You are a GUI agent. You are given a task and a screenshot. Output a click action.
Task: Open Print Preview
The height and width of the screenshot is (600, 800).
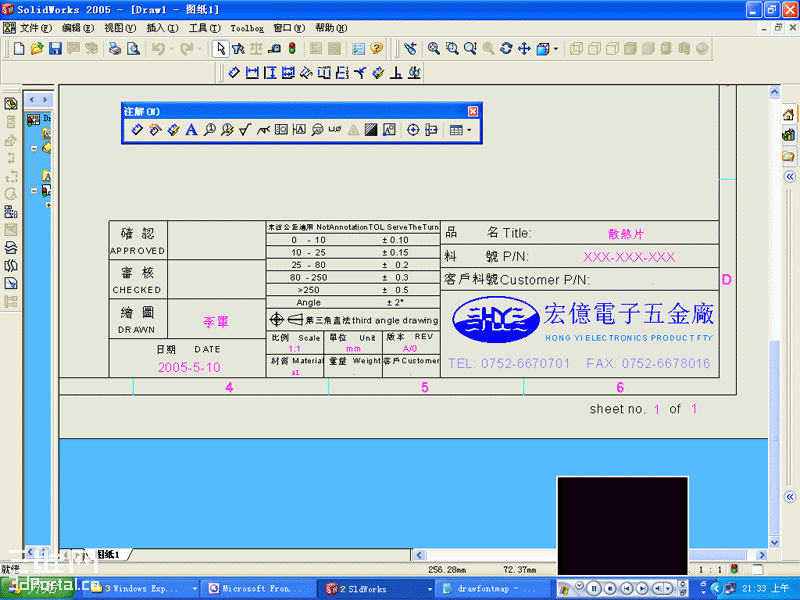click(133, 48)
